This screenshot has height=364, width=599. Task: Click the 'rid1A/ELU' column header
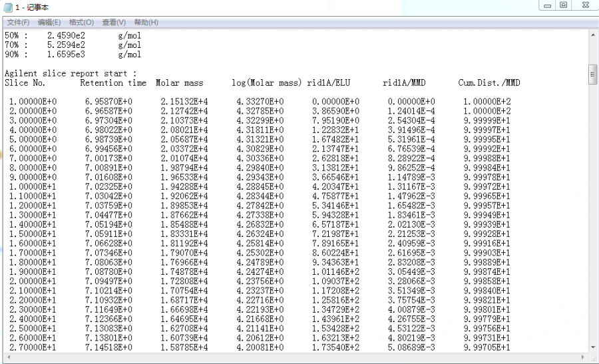point(329,83)
